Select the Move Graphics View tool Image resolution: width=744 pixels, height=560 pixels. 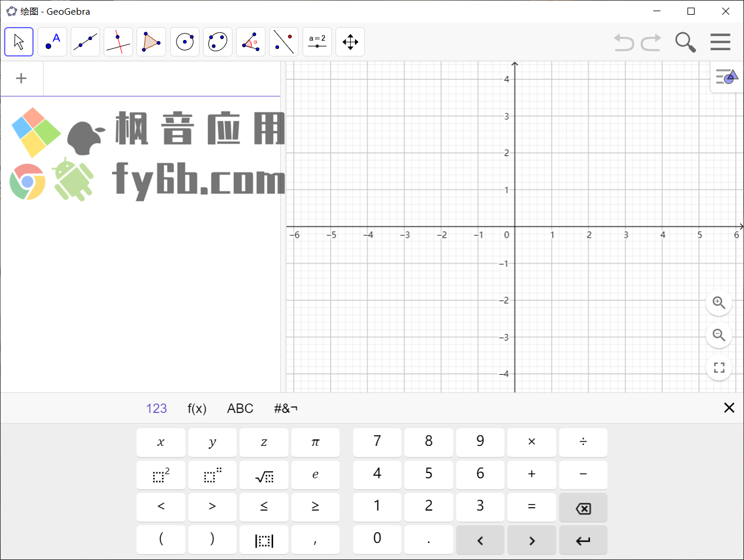click(x=350, y=42)
